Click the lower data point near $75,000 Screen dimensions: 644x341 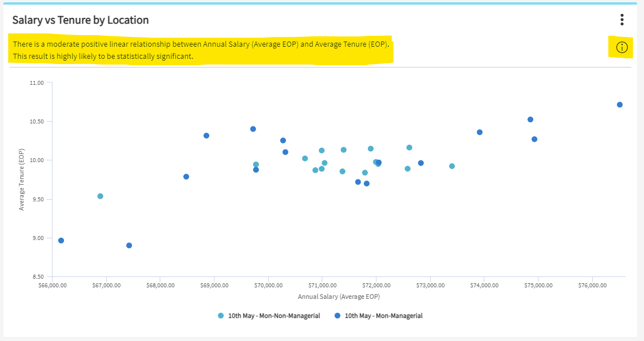point(534,139)
